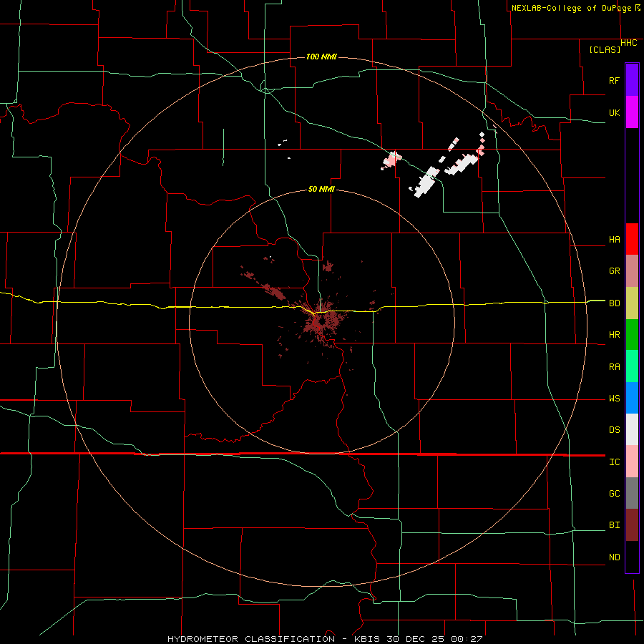Click the 00:27 timestamp
Viewport: 644px width, 644px height.
coord(467,639)
